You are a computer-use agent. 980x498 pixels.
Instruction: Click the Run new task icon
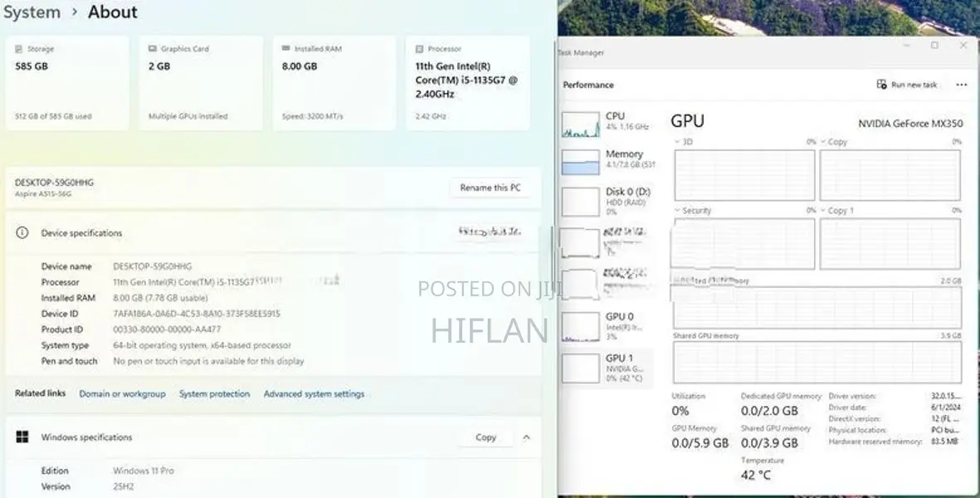pos(881,85)
